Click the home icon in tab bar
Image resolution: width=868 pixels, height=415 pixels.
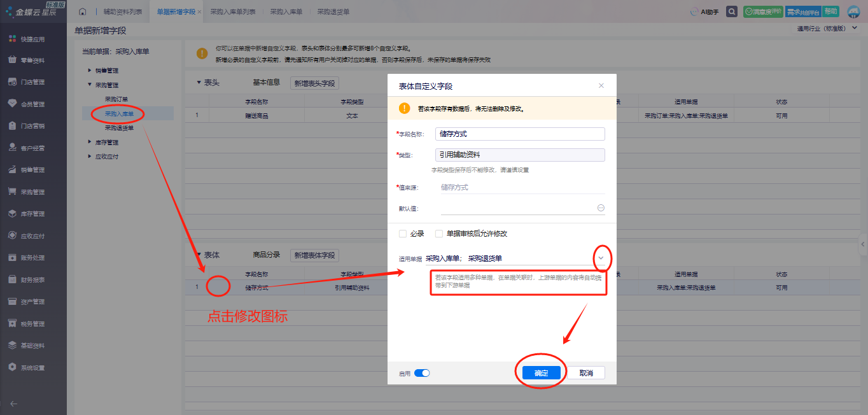[82, 12]
